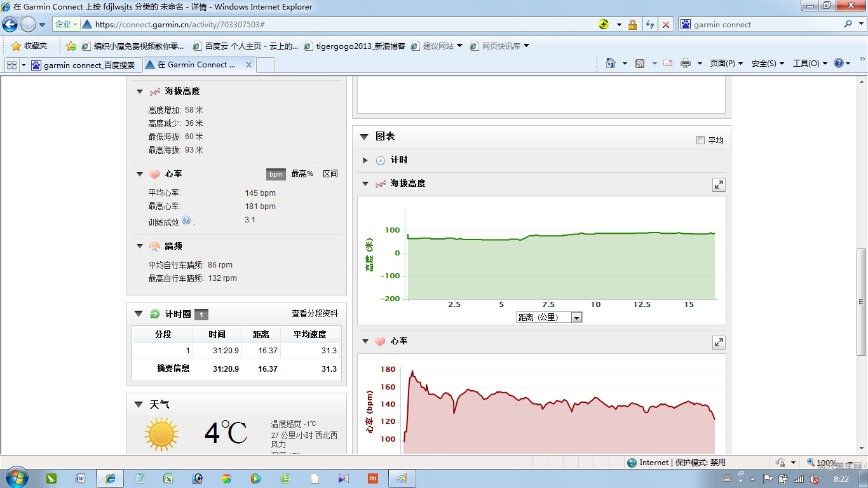868x488 pixels.
Task: Switch to the garmin connect_百度搜索 tab
Action: pos(84,65)
